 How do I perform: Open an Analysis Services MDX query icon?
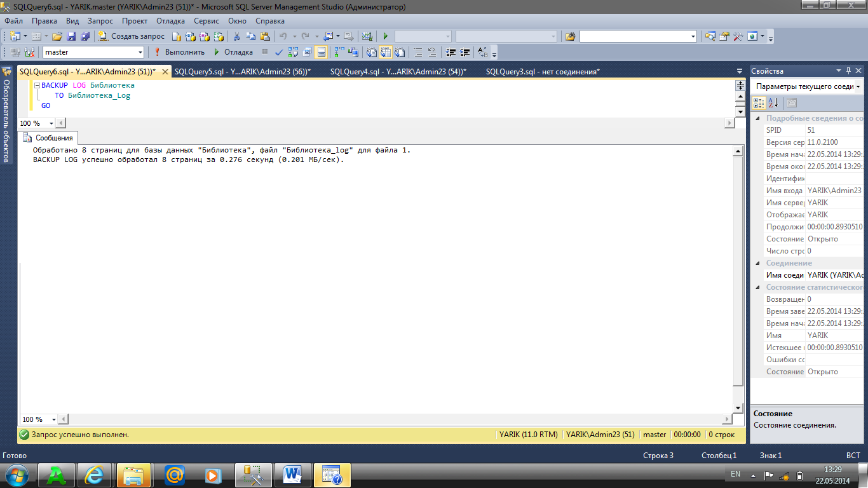(191, 36)
